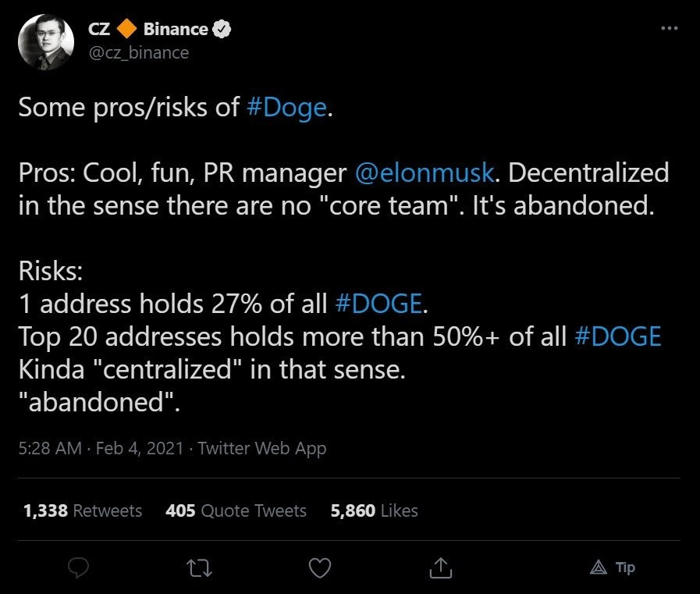Open the #Doge hashtag link
This screenshot has height=594, width=700.
286,108
